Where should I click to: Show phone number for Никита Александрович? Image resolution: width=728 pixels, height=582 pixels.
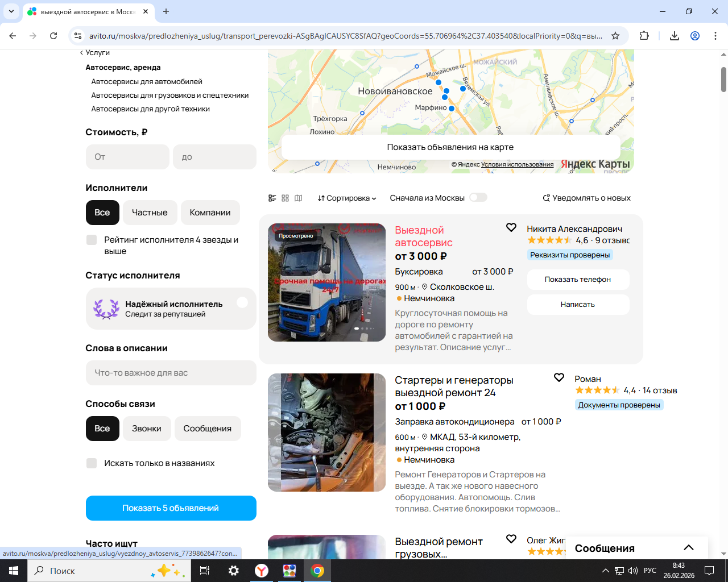tap(578, 279)
